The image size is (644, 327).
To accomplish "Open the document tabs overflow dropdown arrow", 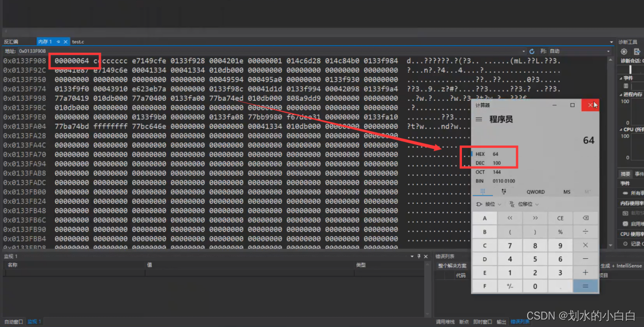I will pos(611,42).
